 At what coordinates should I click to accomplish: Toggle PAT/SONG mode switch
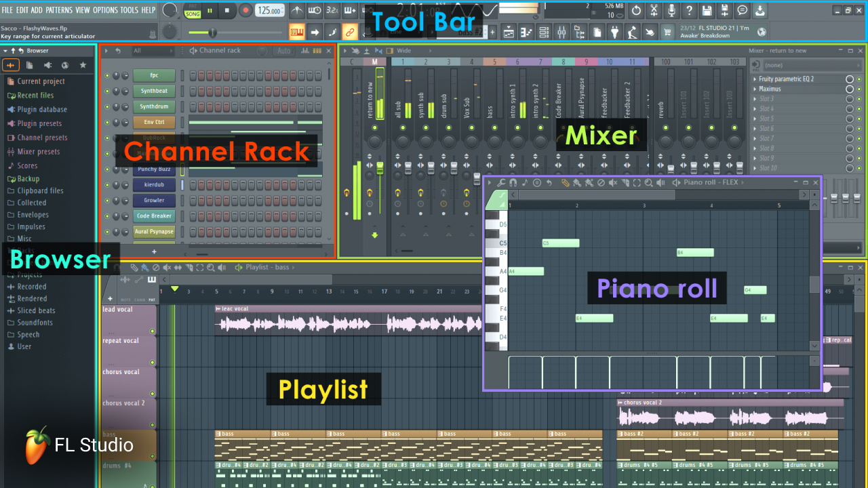[x=193, y=11]
